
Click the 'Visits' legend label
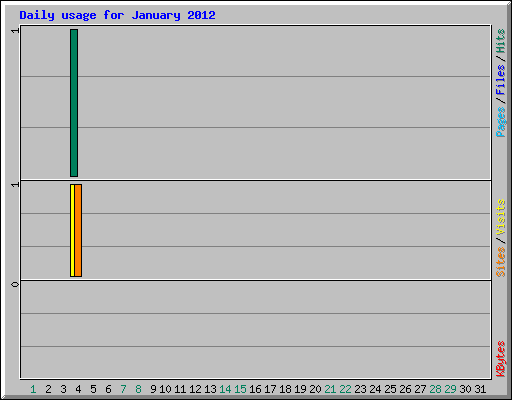[x=500, y=217]
